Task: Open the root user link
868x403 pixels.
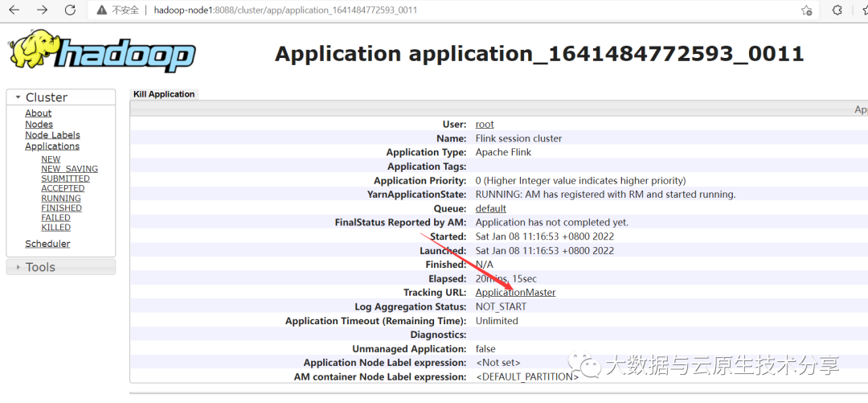Action: click(485, 124)
